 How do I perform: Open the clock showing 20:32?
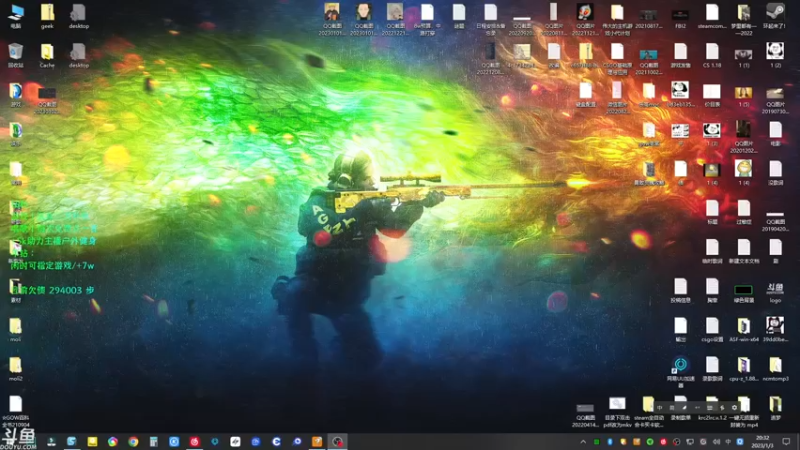pyautogui.click(x=762, y=442)
